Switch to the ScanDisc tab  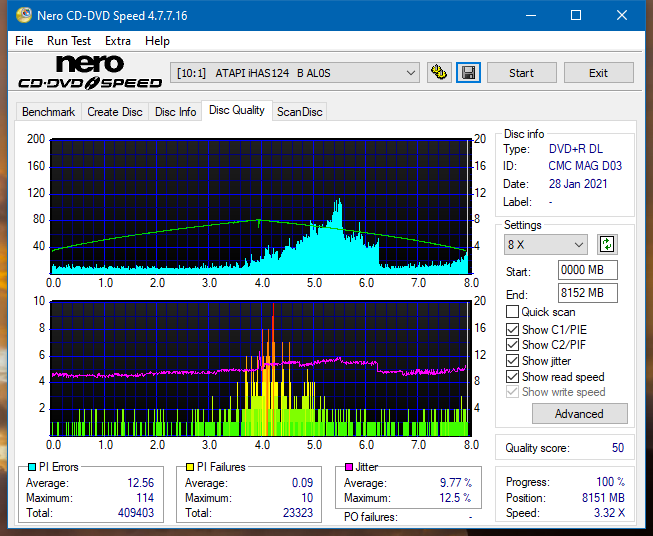click(x=299, y=112)
